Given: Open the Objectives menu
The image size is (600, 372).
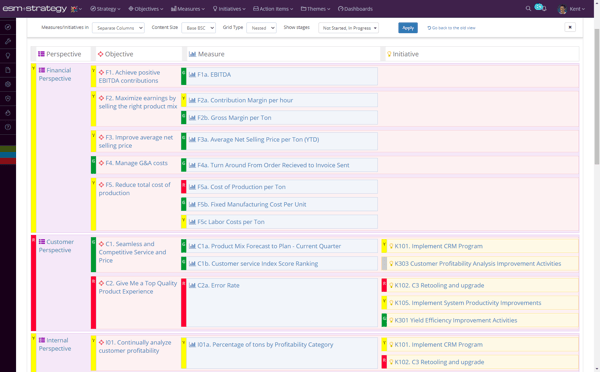Looking at the screenshot, I should tap(146, 9).
